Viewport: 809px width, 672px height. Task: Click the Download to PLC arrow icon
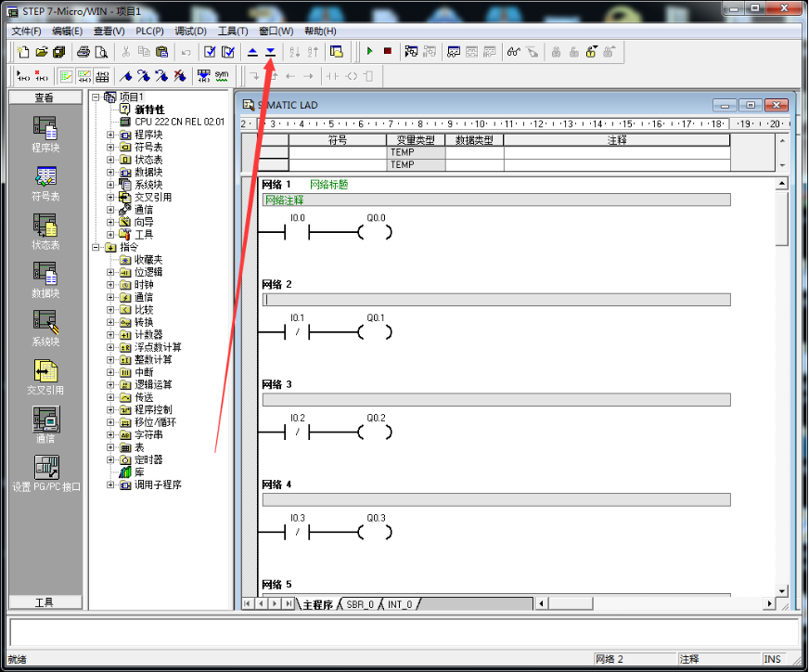[270, 52]
